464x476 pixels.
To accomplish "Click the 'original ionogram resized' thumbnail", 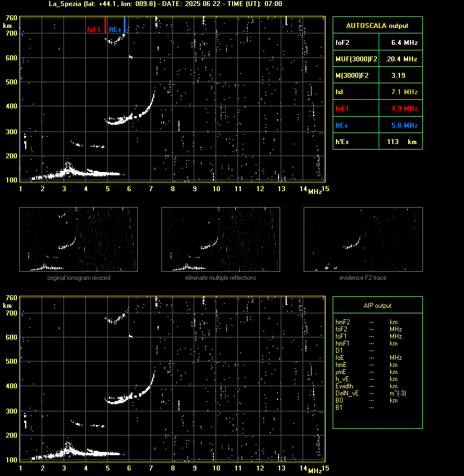I will coord(79,239).
